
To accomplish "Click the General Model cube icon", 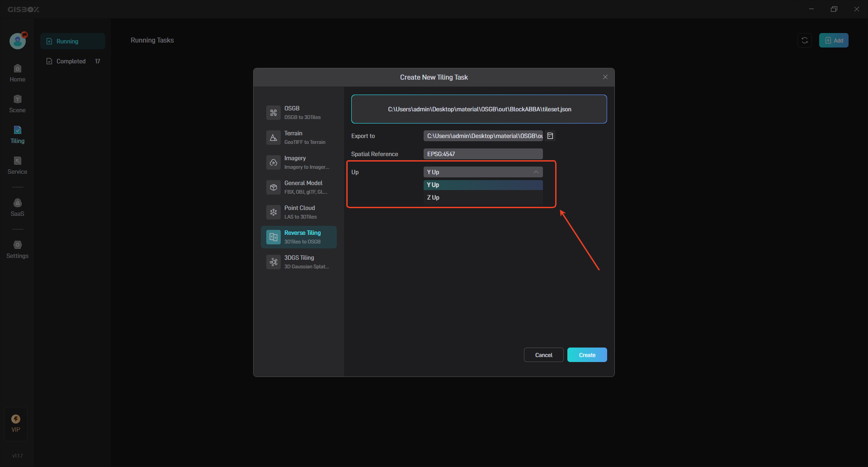I will point(274,187).
